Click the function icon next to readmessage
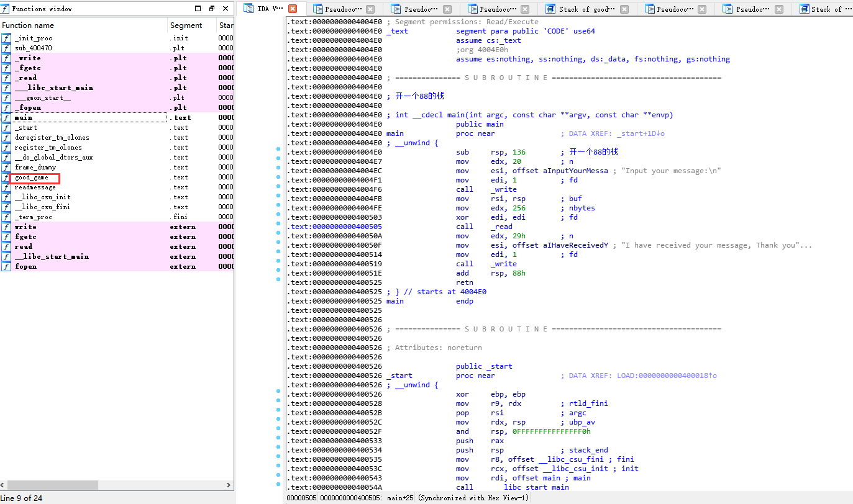The image size is (853, 504). [6, 187]
